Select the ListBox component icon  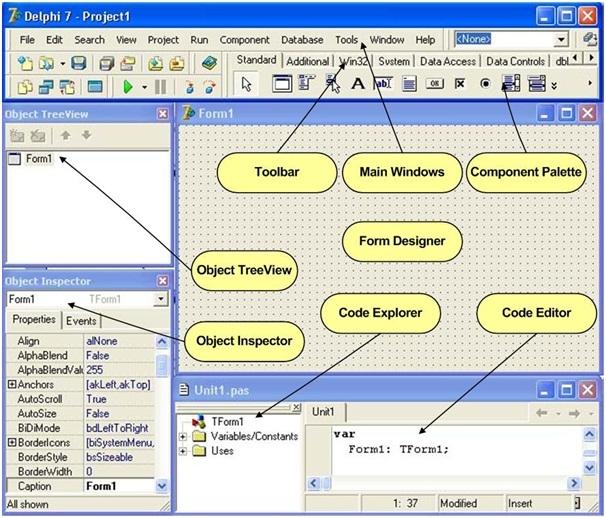(511, 83)
